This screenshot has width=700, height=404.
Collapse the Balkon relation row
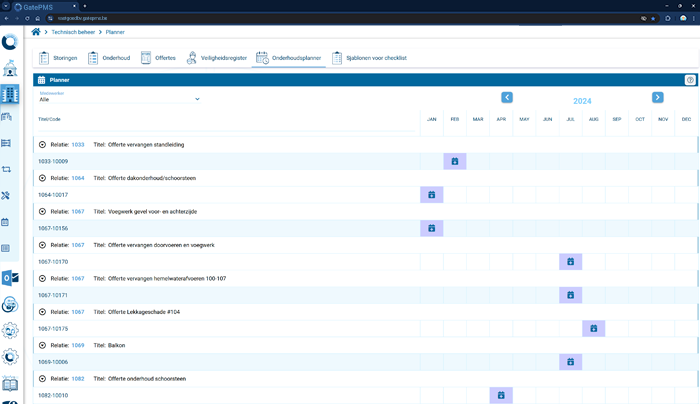pos(43,345)
